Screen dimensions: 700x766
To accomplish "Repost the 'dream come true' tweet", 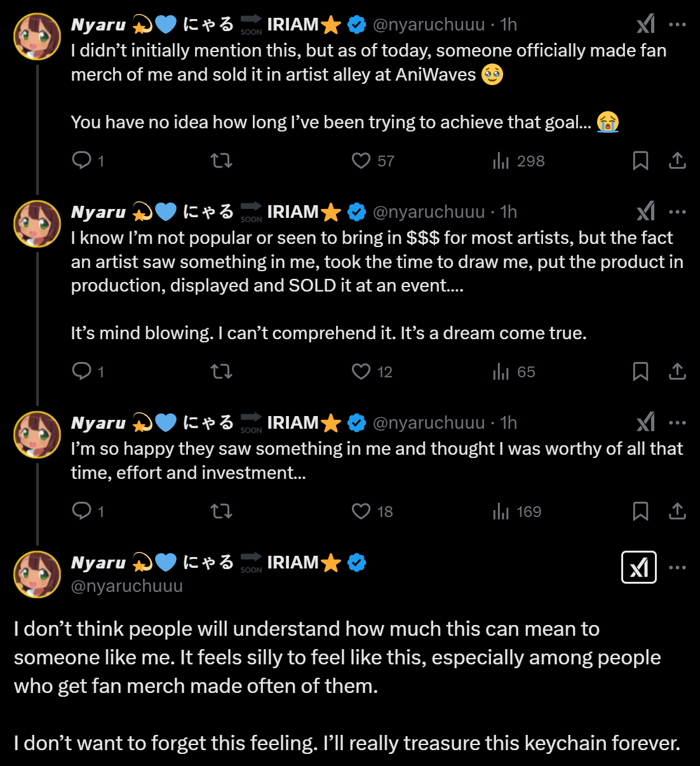I will pyautogui.click(x=221, y=372).
